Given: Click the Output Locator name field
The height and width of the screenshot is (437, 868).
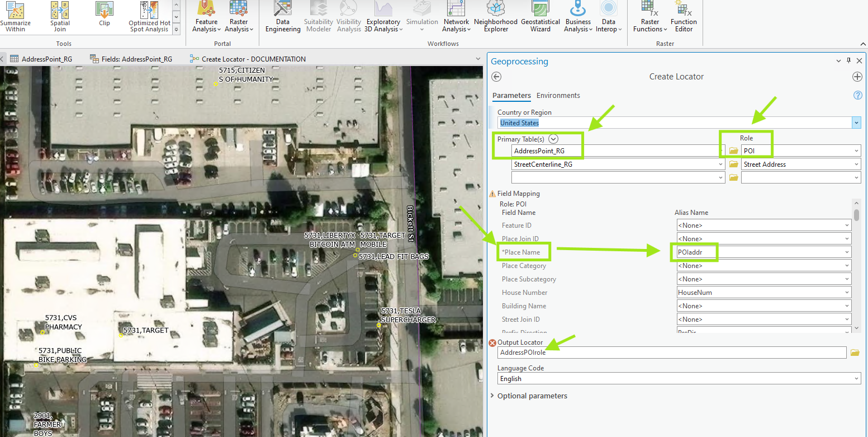Looking at the screenshot, I should [x=672, y=353].
